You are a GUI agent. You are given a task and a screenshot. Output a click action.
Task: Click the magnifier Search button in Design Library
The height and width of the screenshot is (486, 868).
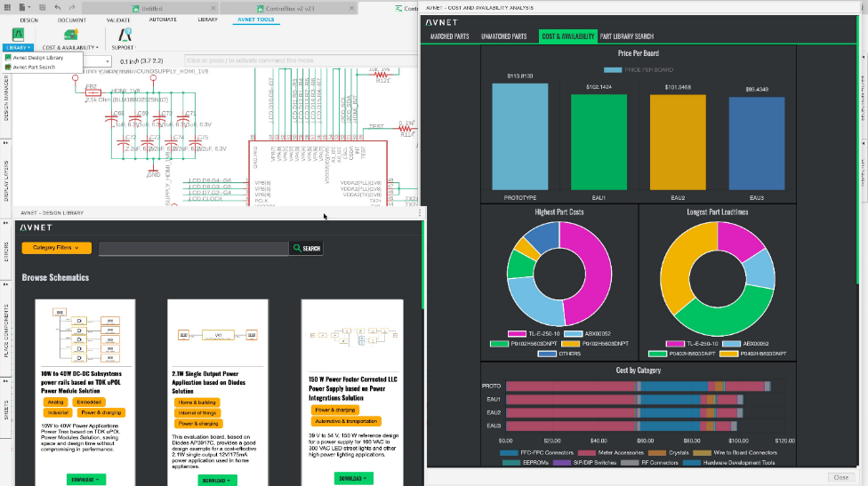[x=306, y=248]
